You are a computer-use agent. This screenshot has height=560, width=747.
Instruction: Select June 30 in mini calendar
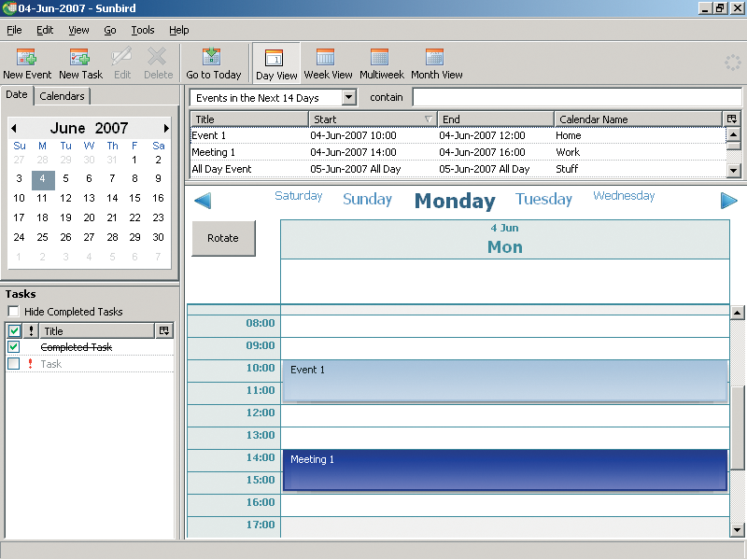(158, 237)
